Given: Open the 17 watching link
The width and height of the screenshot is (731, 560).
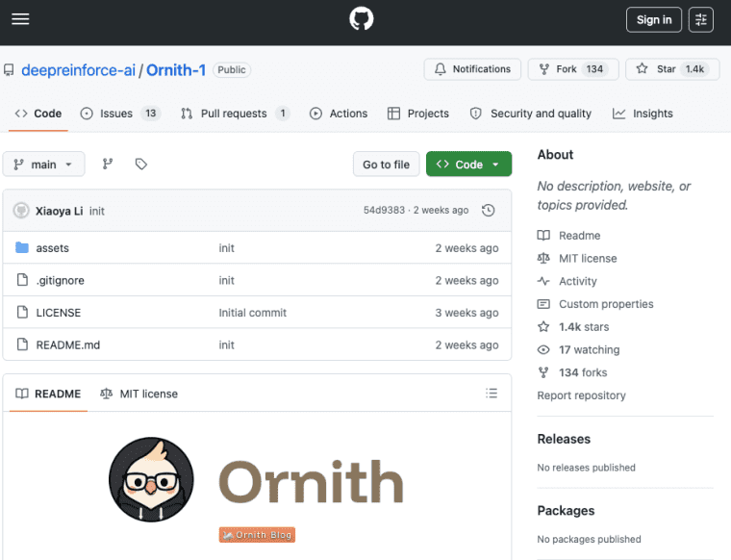Looking at the screenshot, I should pos(590,349).
